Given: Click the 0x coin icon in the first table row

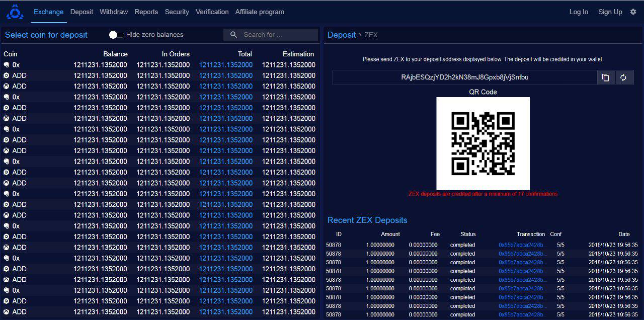Looking at the screenshot, I should (7, 65).
